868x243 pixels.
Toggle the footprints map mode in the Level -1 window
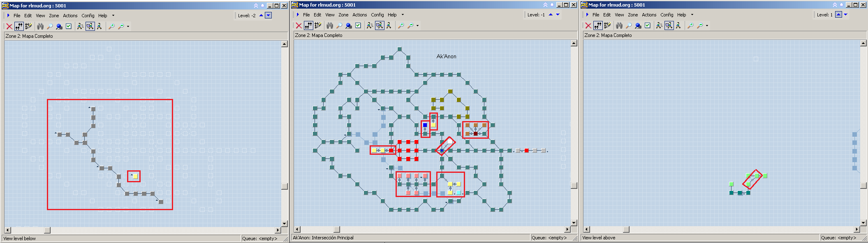308,25
